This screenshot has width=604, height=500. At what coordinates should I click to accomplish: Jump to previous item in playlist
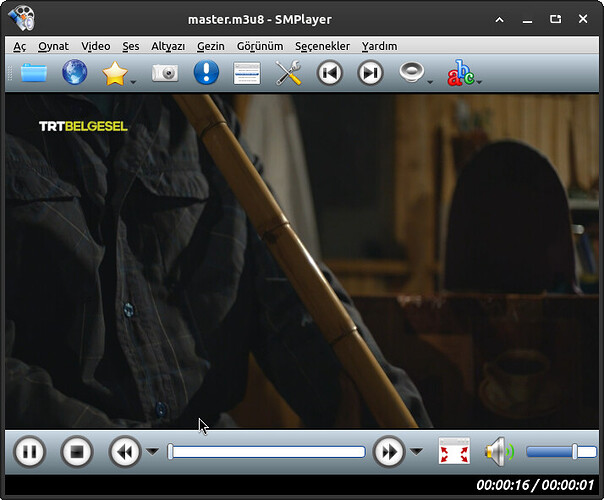tap(330, 73)
